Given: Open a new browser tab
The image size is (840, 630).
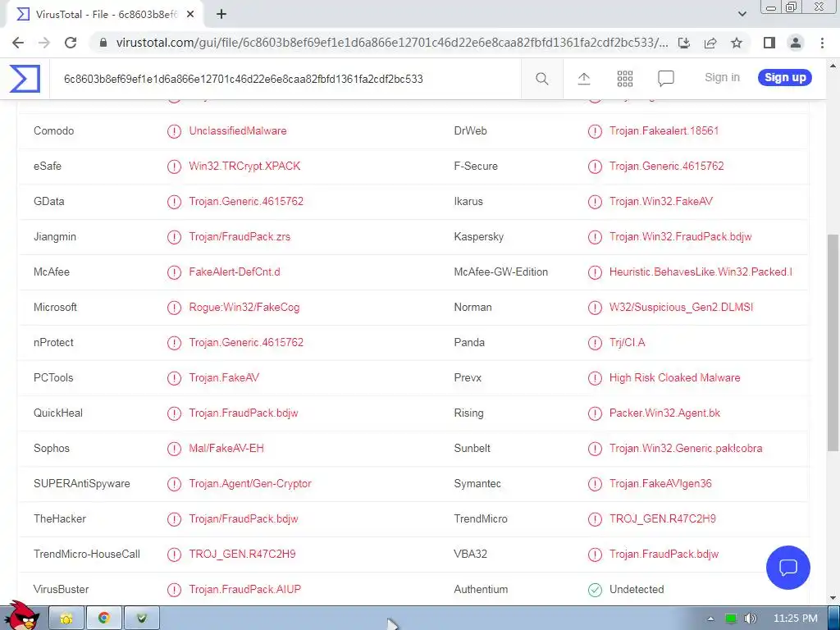Looking at the screenshot, I should click(x=221, y=15).
